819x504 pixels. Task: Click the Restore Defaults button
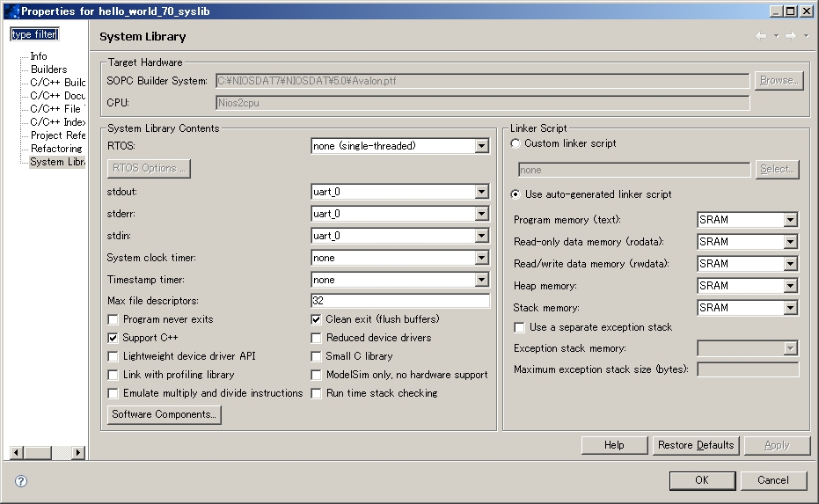pyautogui.click(x=695, y=445)
